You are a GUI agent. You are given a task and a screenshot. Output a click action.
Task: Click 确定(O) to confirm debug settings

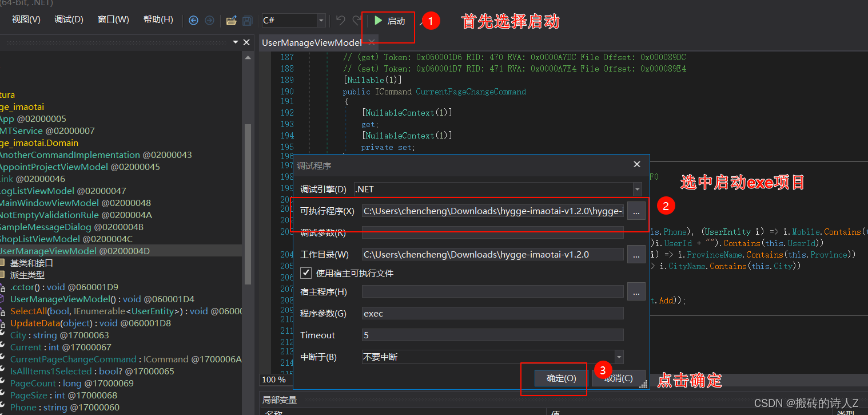click(x=561, y=378)
